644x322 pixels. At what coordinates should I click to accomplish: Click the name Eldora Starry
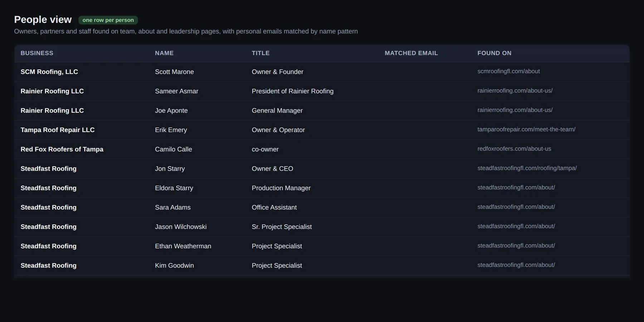174,188
